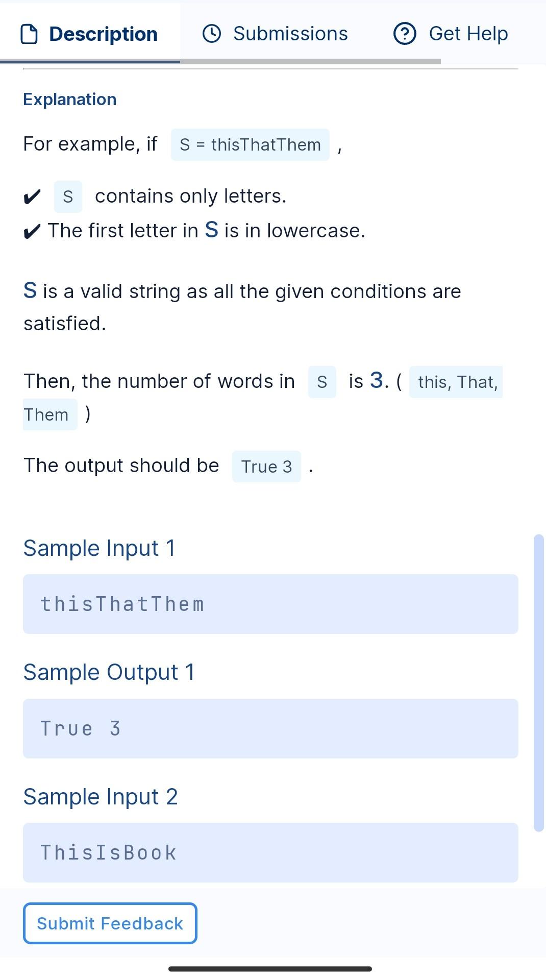
Task: Click the inline 'S' chip in word count sentence
Action: [x=322, y=382]
